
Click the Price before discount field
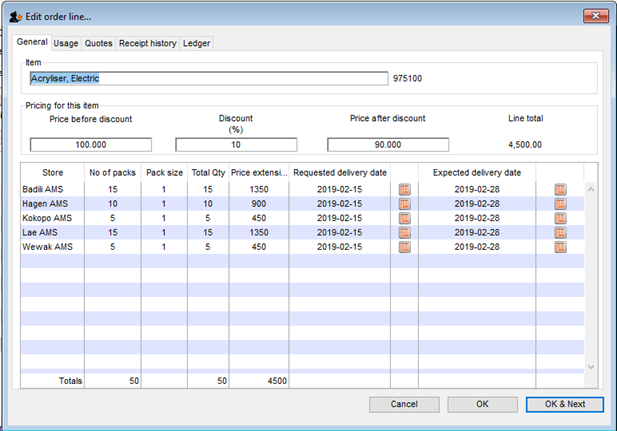point(90,144)
